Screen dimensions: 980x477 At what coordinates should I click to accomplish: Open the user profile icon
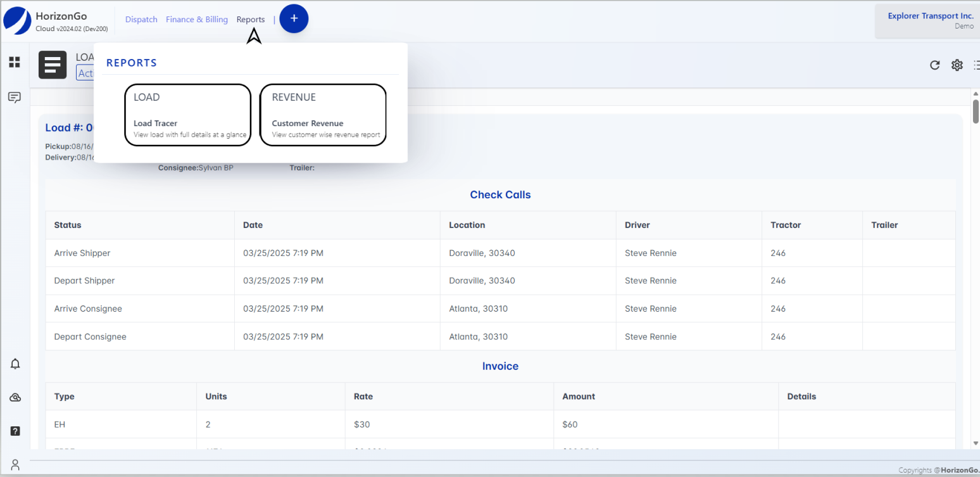(x=15, y=464)
